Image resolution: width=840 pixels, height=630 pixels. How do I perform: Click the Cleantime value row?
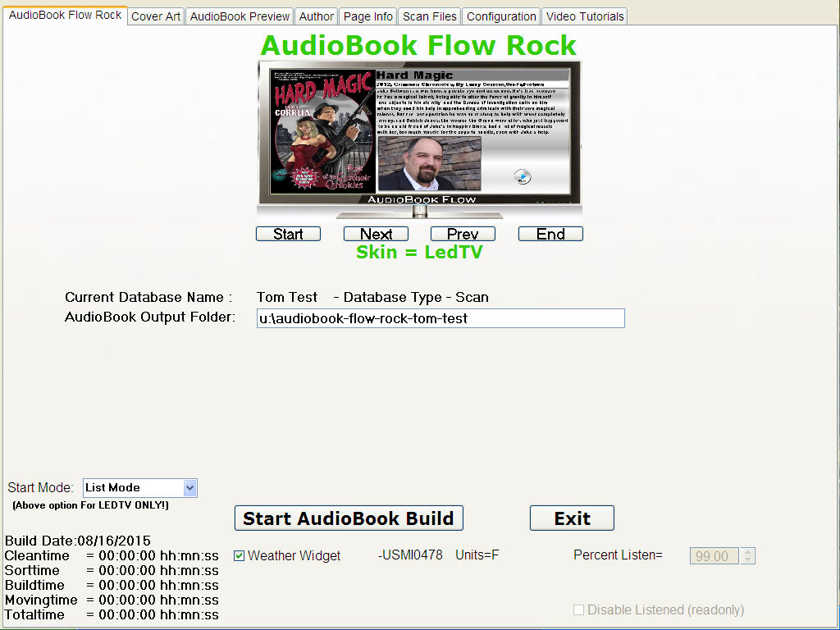112,555
